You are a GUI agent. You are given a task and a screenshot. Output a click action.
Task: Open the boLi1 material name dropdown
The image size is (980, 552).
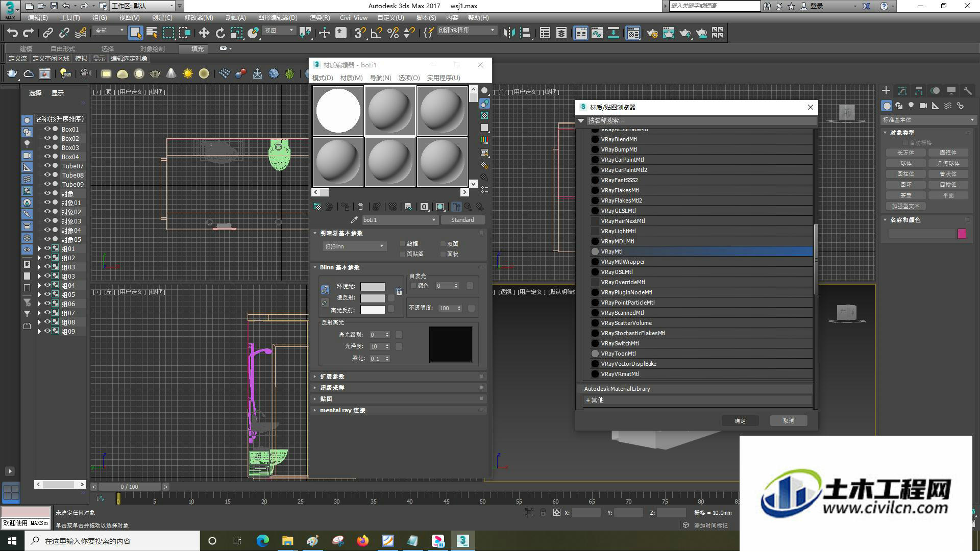[x=400, y=220]
